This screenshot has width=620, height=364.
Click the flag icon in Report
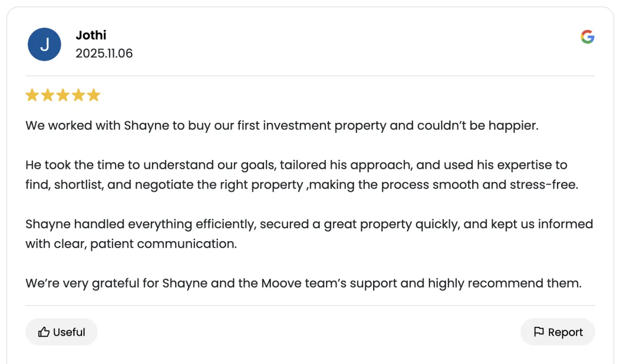(x=539, y=332)
